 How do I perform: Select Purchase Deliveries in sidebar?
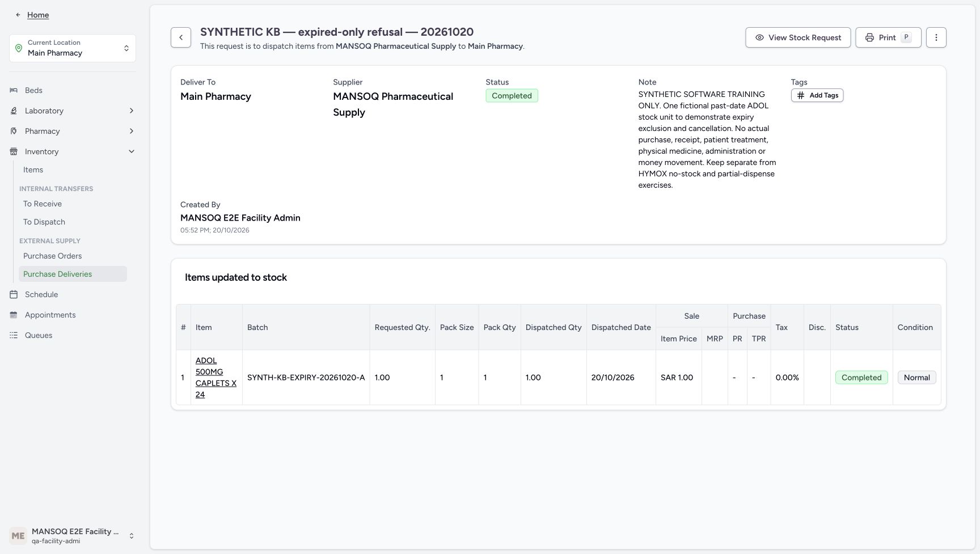(x=73, y=274)
